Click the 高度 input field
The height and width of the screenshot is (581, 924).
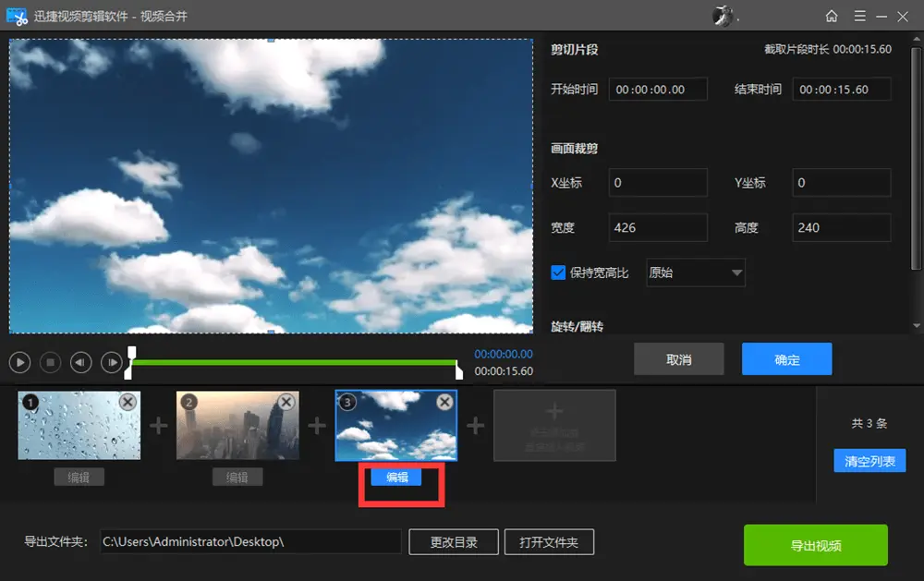(x=842, y=227)
